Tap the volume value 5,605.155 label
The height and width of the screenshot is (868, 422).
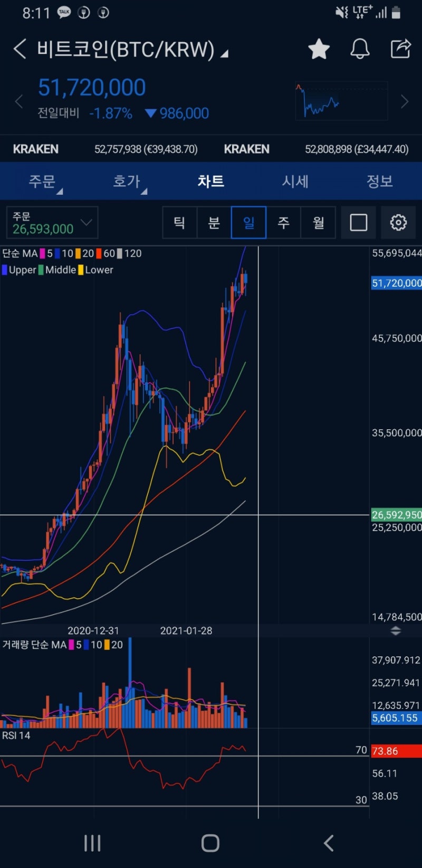point(396,718)
